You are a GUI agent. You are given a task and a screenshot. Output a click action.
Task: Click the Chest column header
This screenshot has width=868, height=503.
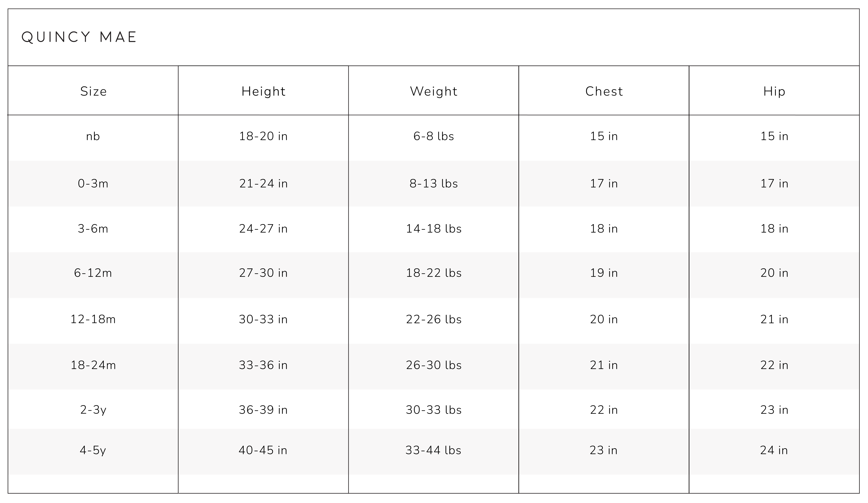[x=604, y=91]
